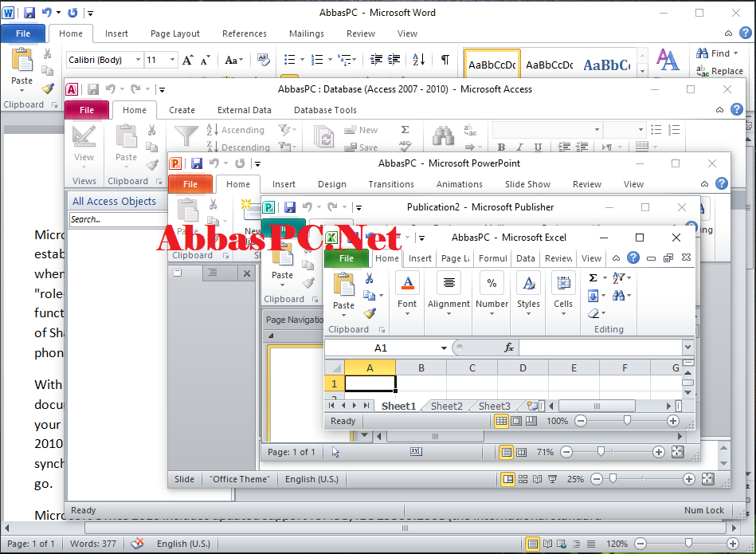Click Word zoom slider at 120%
The width and height of the screenshot is (756, 554).
688,544
